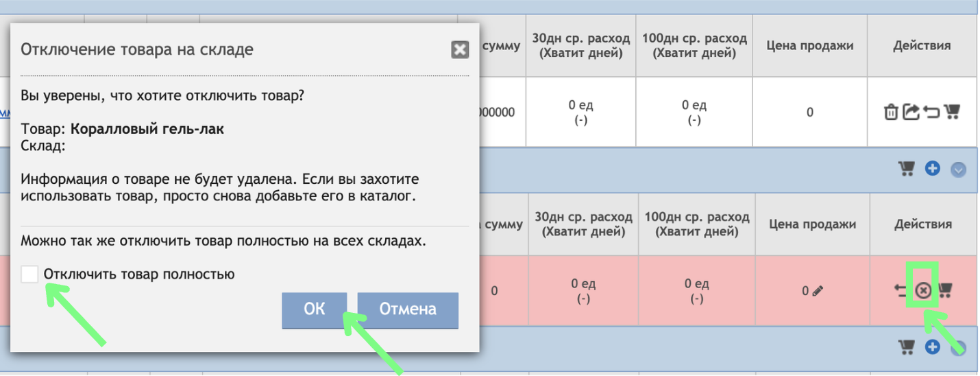Click the return arrow icon in the first row
Screen dimensions: 980x376
click(931, 112)
